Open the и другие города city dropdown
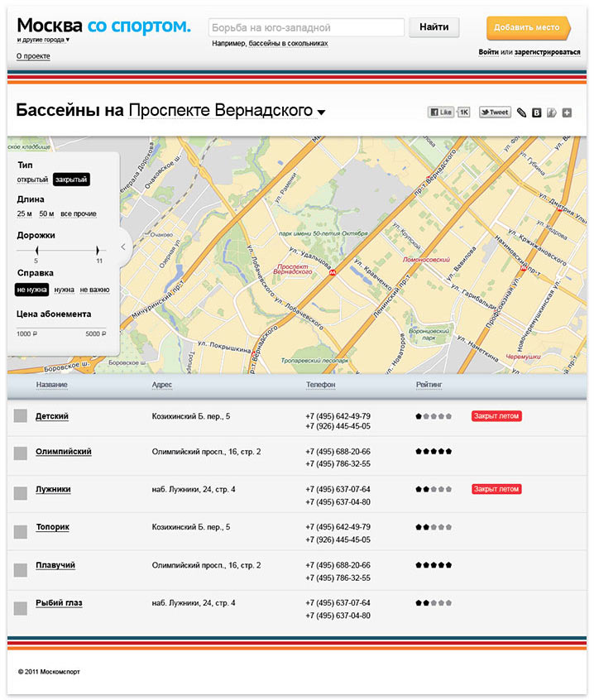 [43, 40]
